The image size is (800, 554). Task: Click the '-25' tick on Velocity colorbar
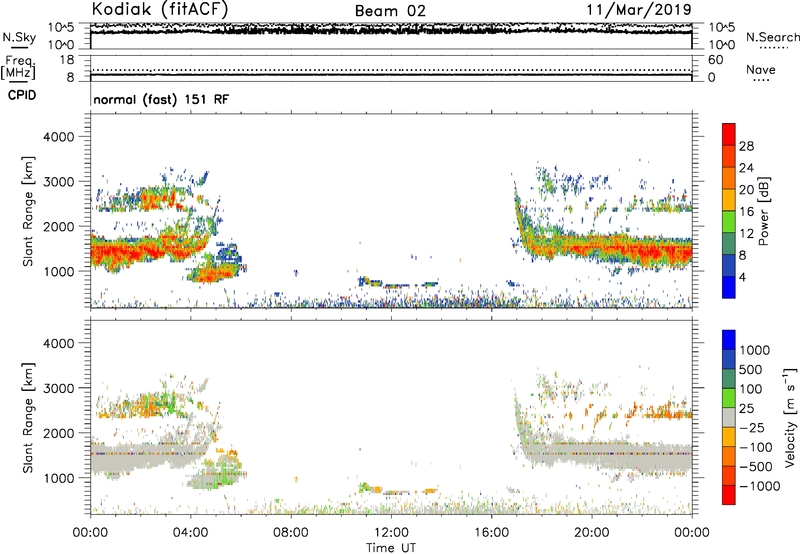[752, 427]
